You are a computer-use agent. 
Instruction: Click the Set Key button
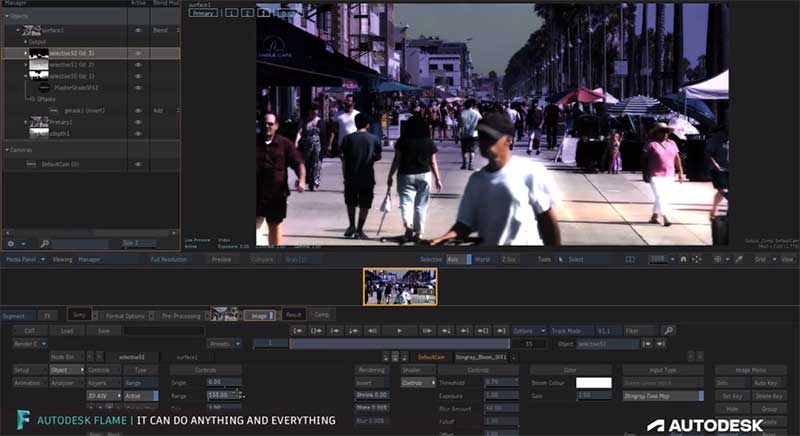coord(732,396)
